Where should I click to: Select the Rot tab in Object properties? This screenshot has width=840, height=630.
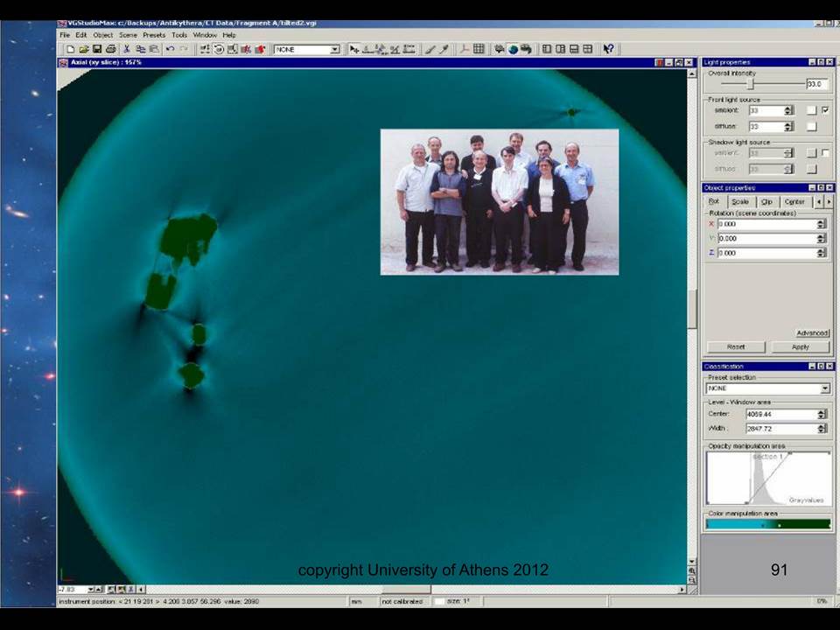(714, 201)
